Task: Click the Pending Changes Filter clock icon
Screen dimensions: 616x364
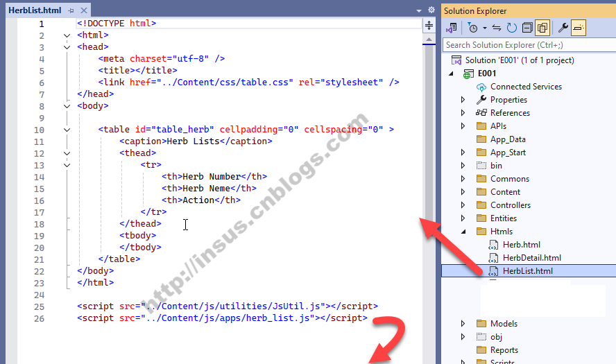Action: [472, 28]
